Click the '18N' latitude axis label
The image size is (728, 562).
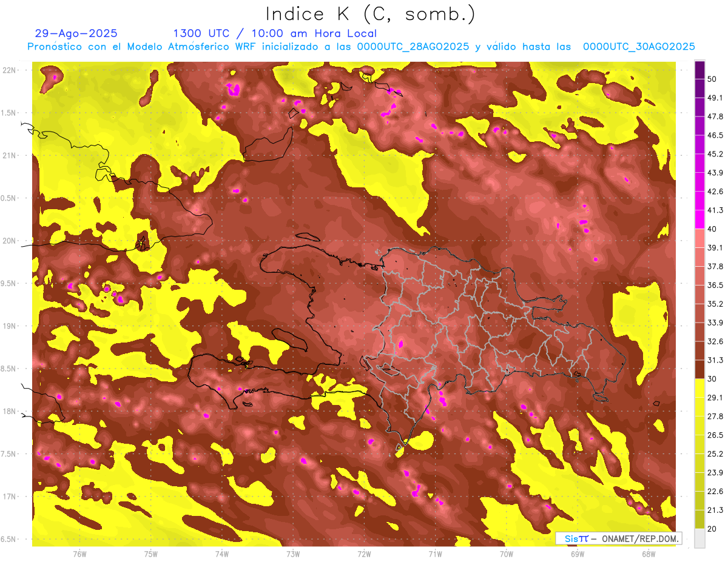coord(10,411)
